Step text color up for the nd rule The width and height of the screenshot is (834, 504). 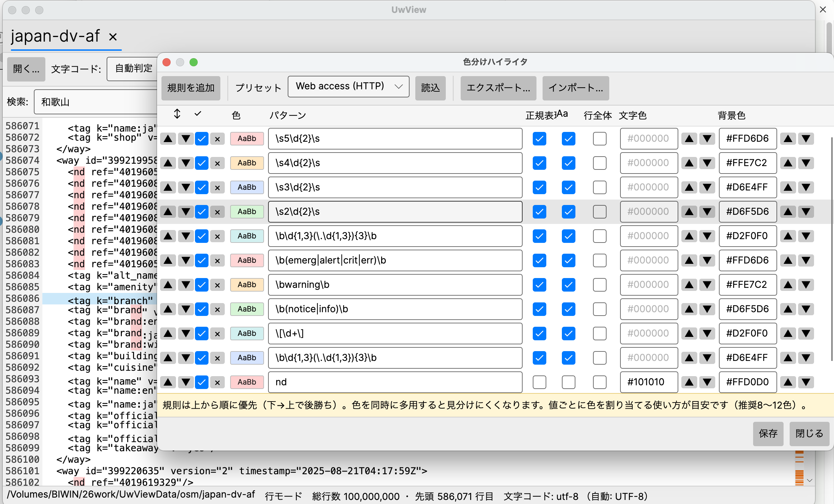(689, 382)
